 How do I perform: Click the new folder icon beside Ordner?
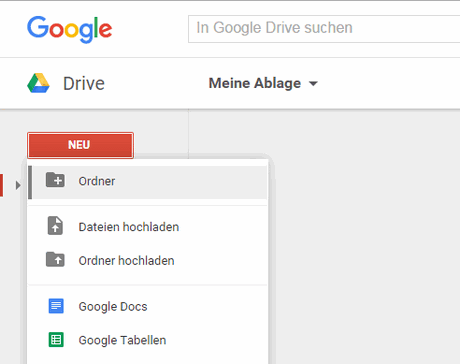(x=55, y=180)
